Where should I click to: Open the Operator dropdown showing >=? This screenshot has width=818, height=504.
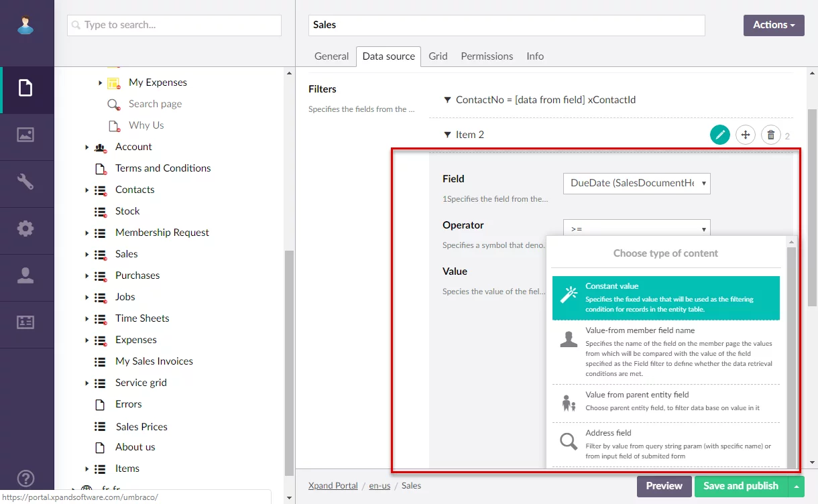[636, 229]
